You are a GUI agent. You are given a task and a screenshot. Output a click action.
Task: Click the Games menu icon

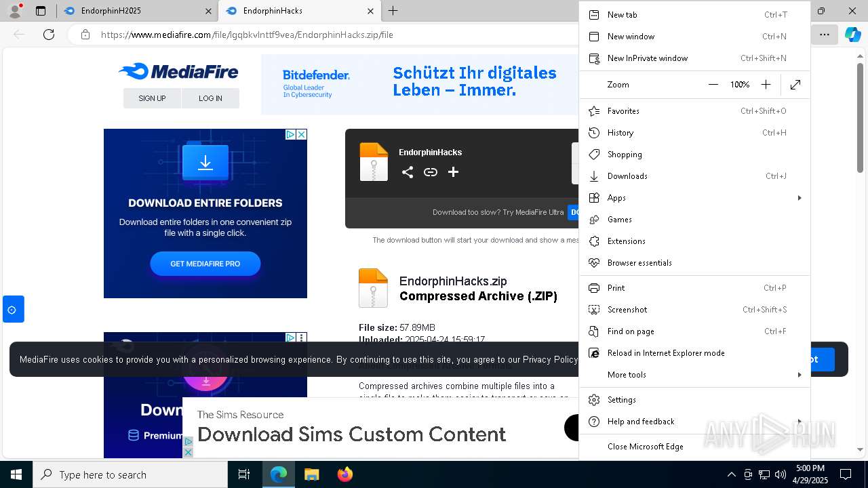pos(594,220)
